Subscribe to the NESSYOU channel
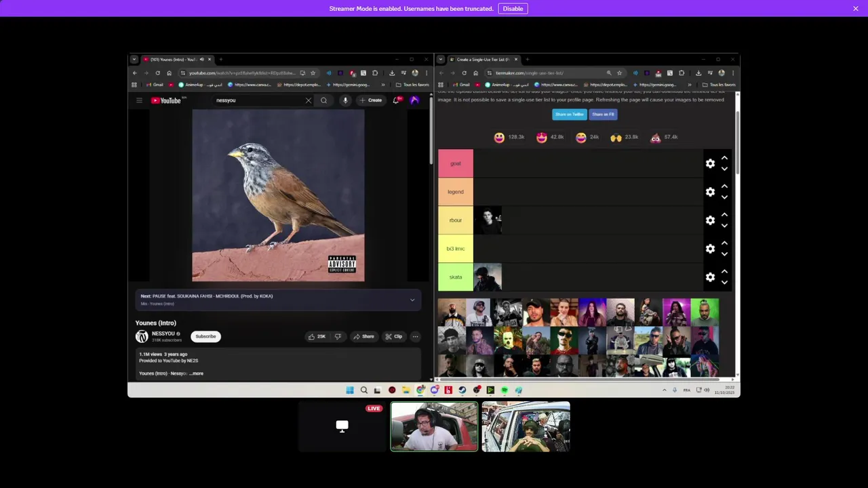Image resolution: width=868 pixels, height=488 pixels. [x=205, y=336]
